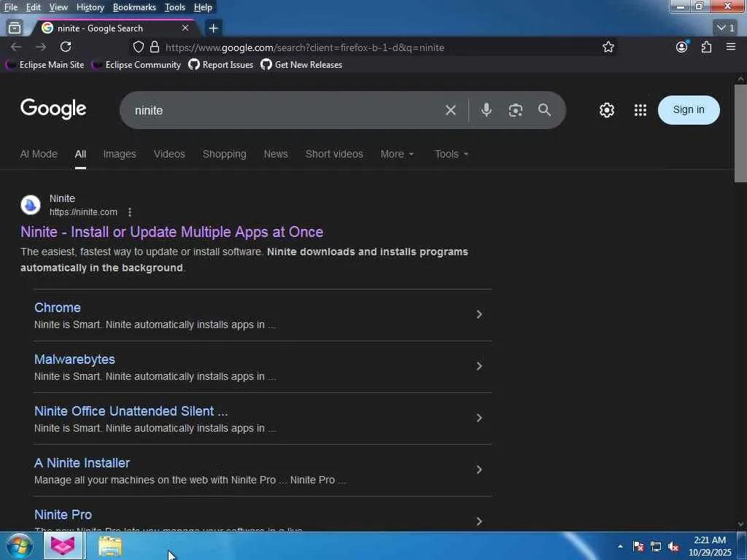This screenshot has height=560, width=747.
Task: Reload the current page
Action: 66,47
